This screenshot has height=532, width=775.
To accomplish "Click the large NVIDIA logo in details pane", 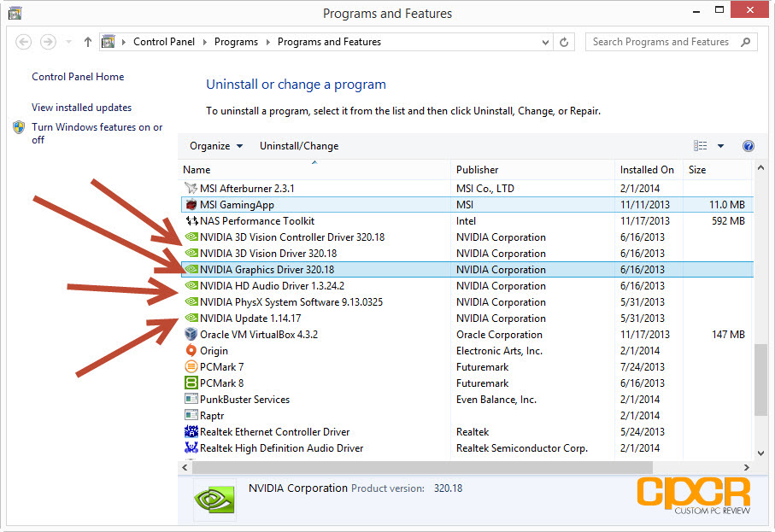I will click(214, 500).
